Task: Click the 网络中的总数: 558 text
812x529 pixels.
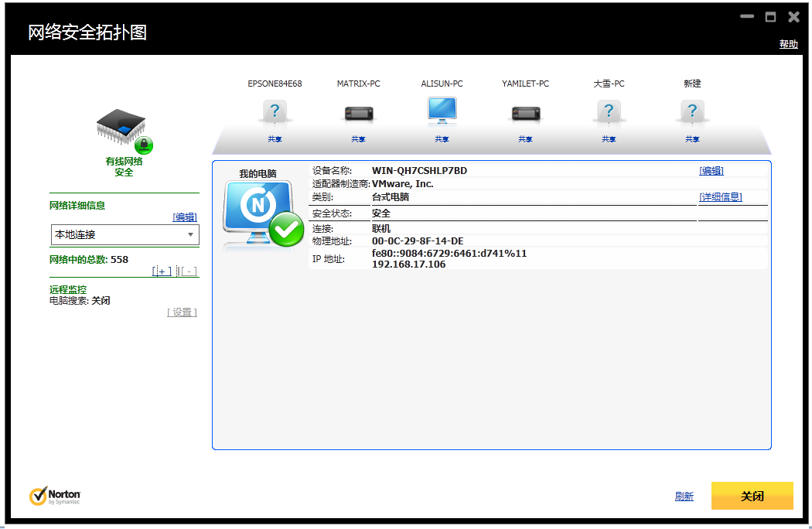Action: point(89,260)
